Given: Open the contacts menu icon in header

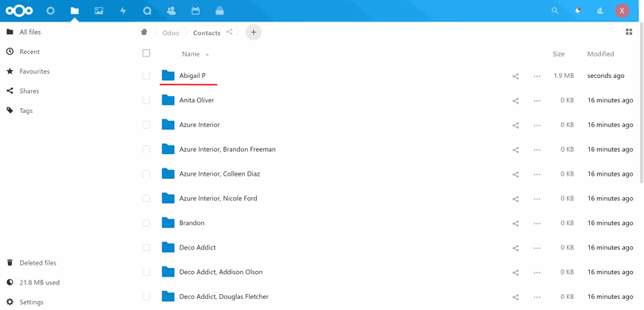Looking at the screenshot, I should tap(600, 11).
